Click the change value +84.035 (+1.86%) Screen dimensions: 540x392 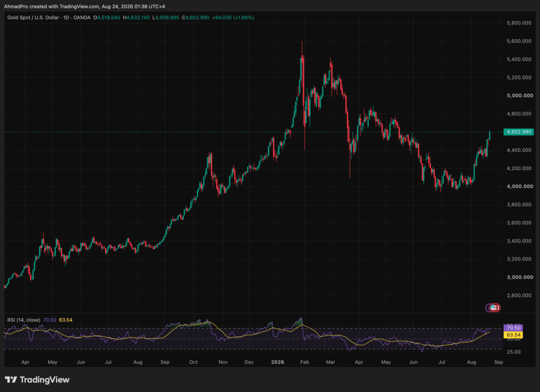(x=233, y=17)
